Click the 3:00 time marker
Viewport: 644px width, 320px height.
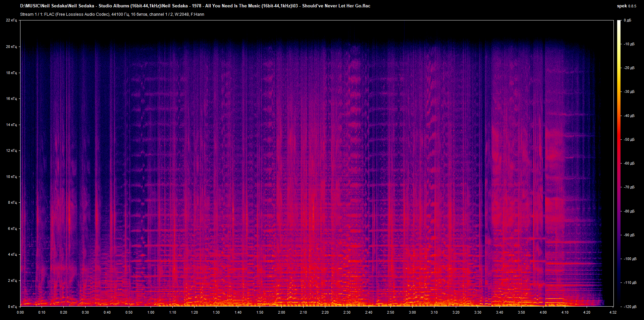tap(412, 312)
